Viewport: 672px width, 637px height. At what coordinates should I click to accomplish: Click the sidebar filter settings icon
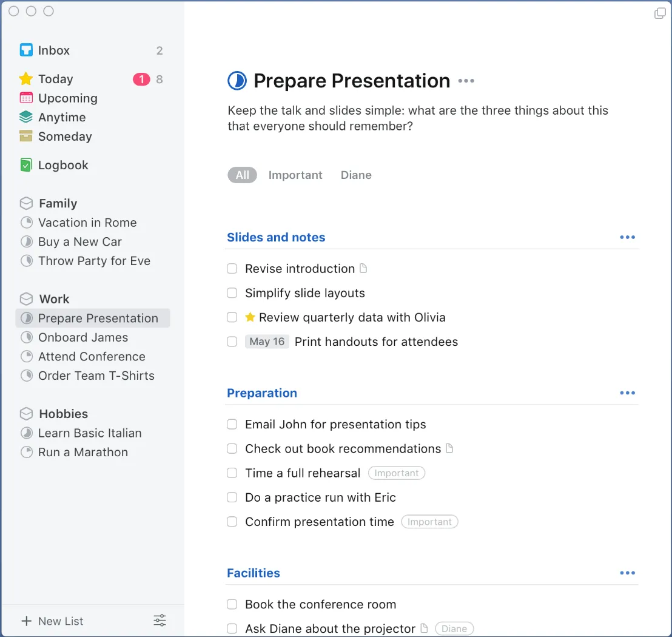(x=160, y=620)
